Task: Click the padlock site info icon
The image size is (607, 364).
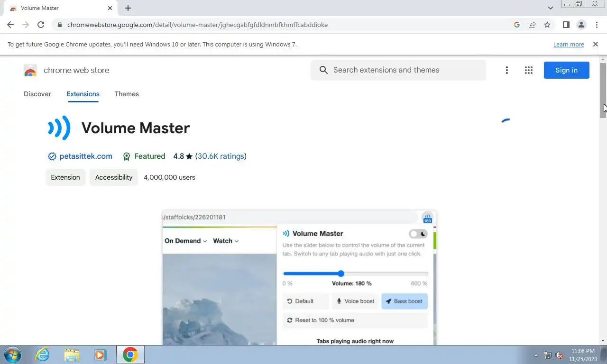Action: coord(59,25)
